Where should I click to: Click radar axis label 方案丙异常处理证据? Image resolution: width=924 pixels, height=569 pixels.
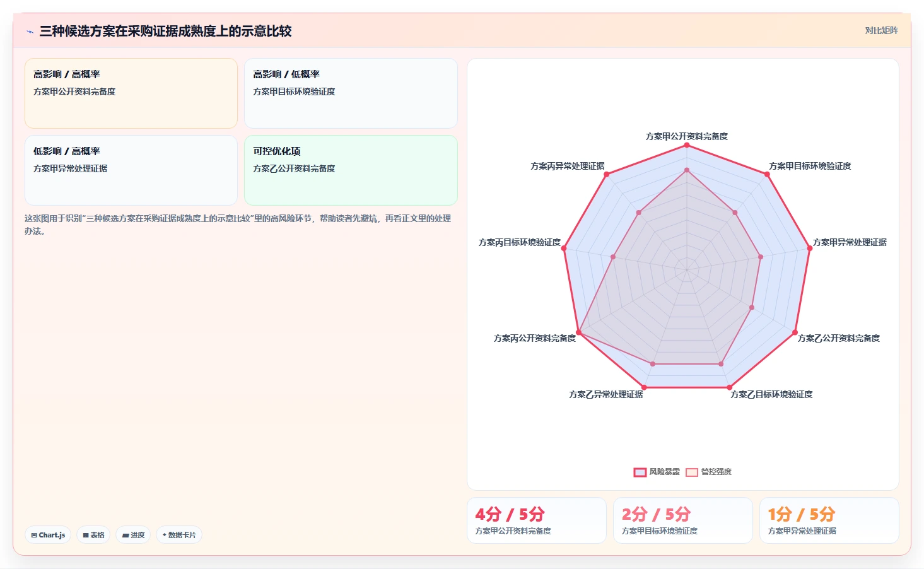coord(568,166)
